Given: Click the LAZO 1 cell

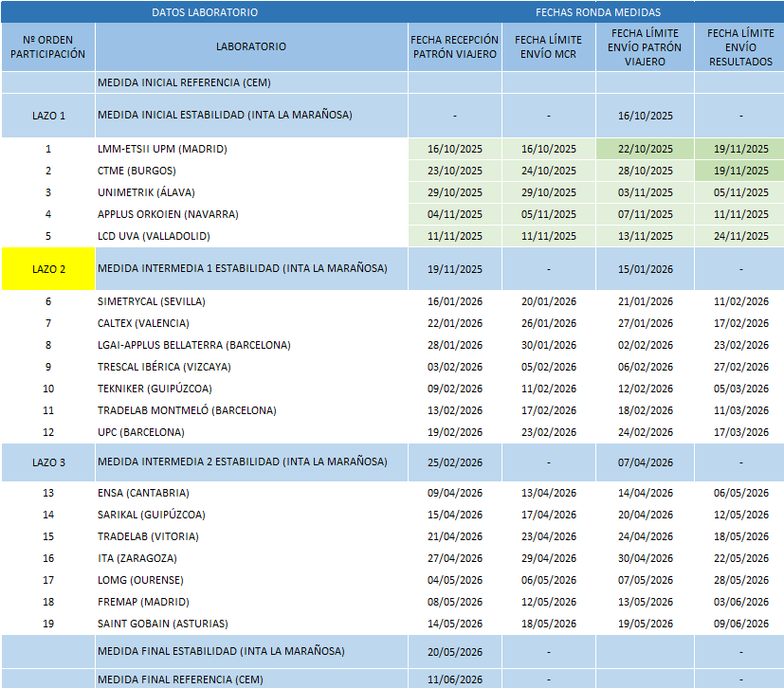Looking at the screenshot, I should pyautogui.click(x=48, y=116).
